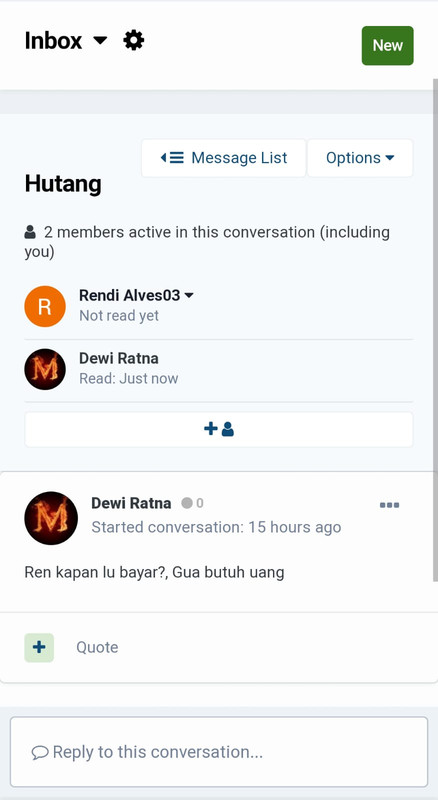The image size is (438, 800).
Task: Click the Rendi Alves03 orange avatar
Action: [x=45, y=307]
